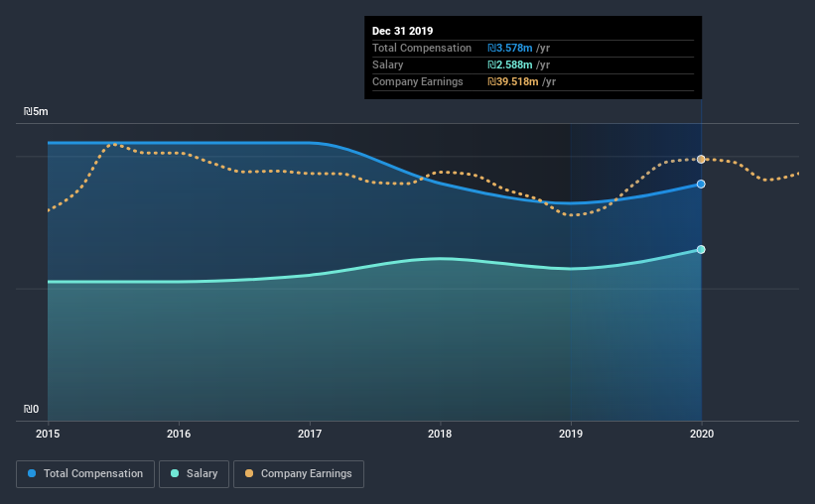
Task: Toggle the Salary legend button
Action: coord(194,474)
